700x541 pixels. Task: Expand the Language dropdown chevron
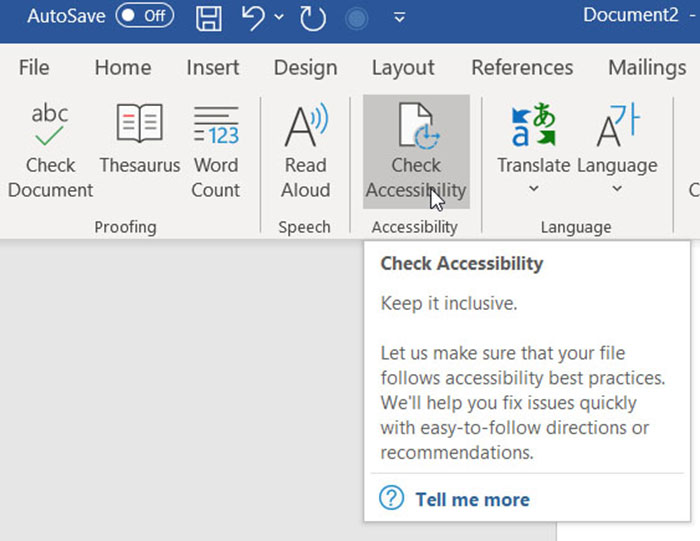point(617,189)
